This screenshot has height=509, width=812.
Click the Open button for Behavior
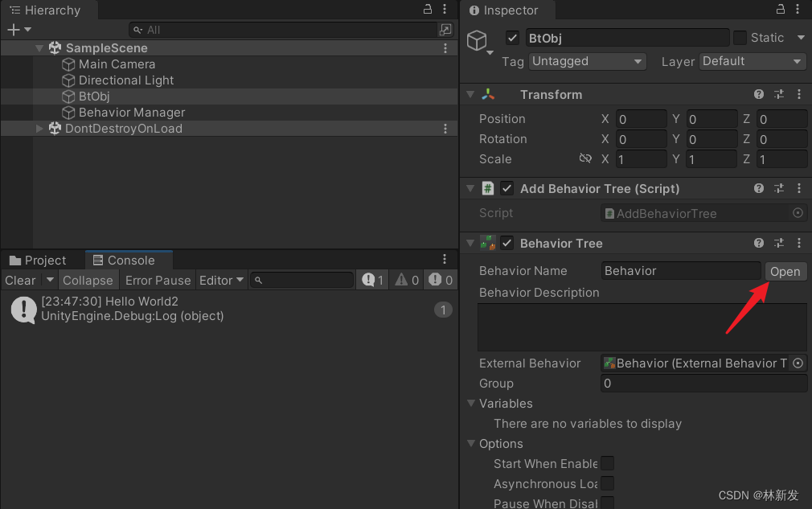coord(785,271)
